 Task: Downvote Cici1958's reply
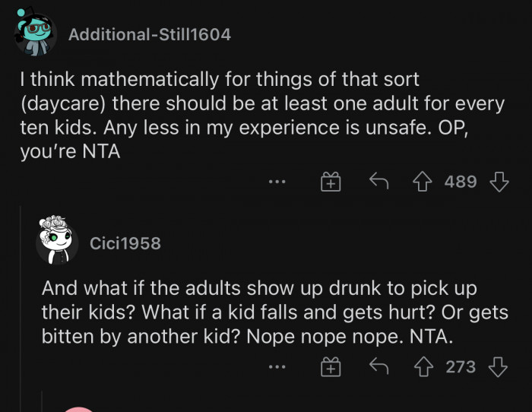[x=499, y=367]
